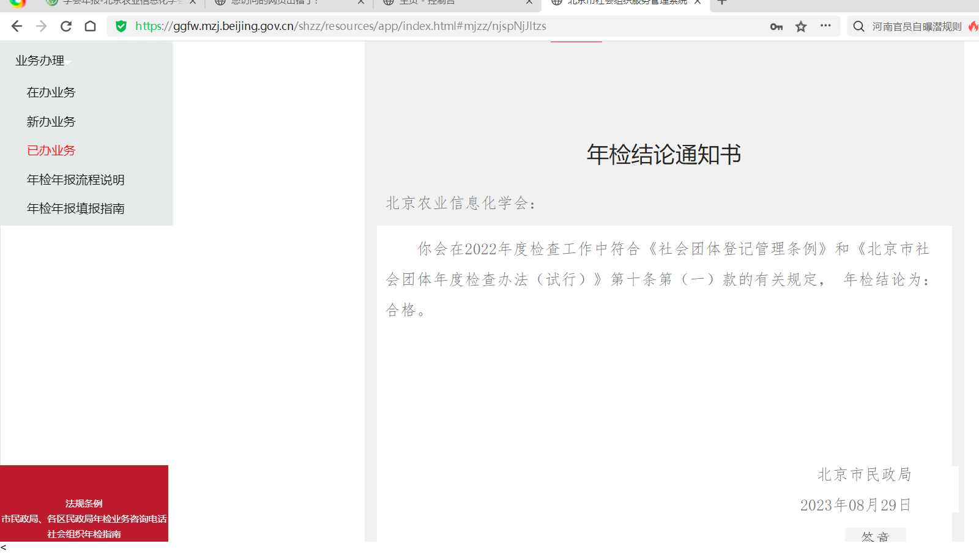979x560 pixels.
Task: Expand the 业务办理 menu section
Action: pyautogui.click(x=40, y=61)
